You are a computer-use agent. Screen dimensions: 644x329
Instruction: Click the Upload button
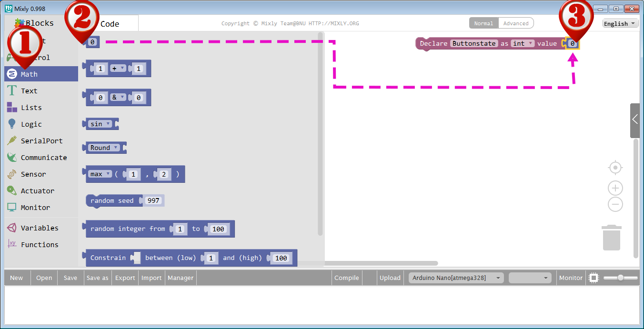pos(390,278)
